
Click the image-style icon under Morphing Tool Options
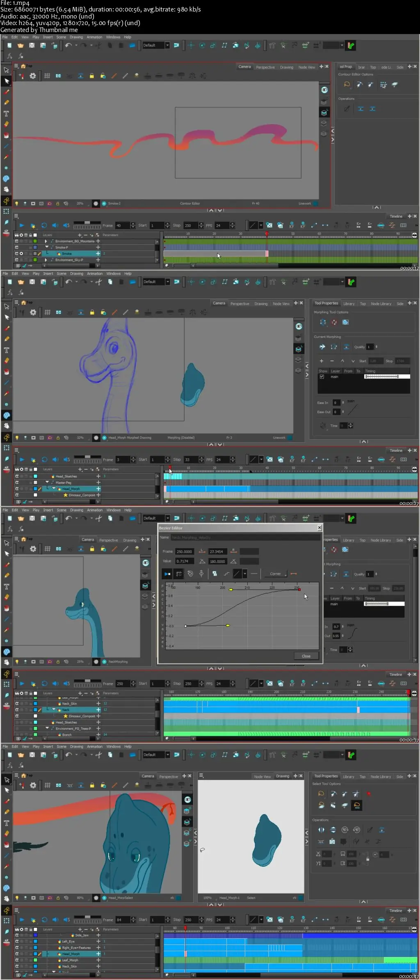point(346,322)
